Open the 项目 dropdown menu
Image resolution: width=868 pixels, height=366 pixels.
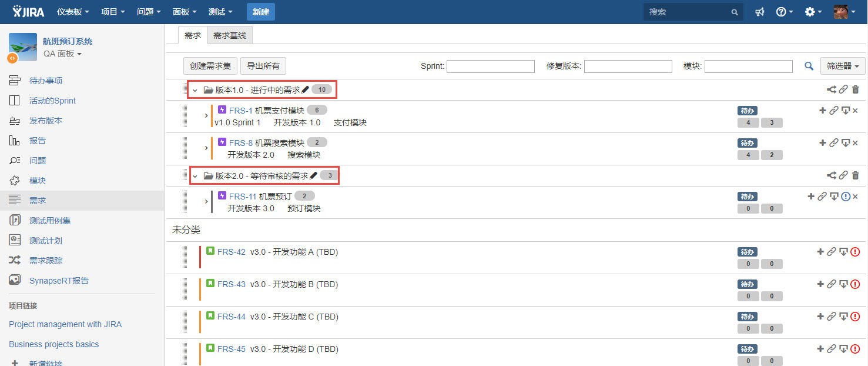point(113,12)
